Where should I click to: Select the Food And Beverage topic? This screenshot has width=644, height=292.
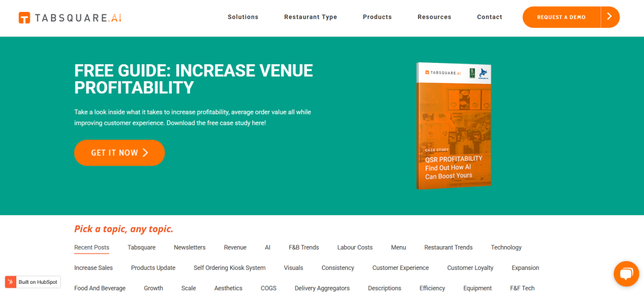pos(100,288)
